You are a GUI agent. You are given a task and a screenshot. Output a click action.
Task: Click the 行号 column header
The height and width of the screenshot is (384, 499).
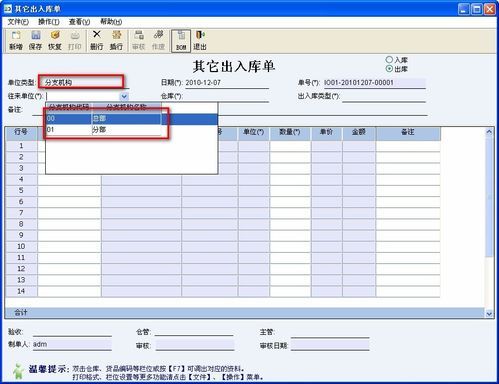pos(21,133)
